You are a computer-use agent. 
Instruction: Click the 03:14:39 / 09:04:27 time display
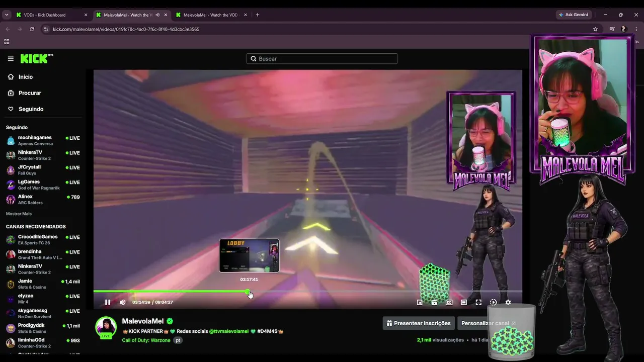pos(152,302)
